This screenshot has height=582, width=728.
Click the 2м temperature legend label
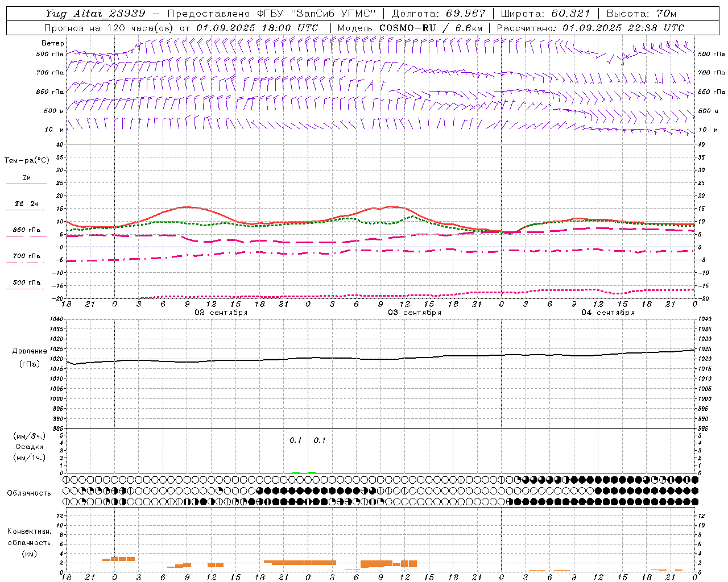(x=27, y=177)
